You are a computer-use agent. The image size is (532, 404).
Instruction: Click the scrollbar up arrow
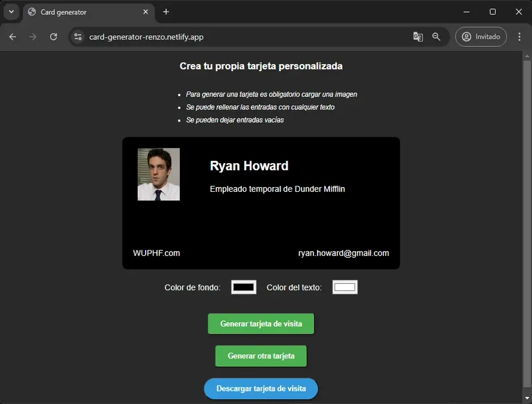point(527,56)
